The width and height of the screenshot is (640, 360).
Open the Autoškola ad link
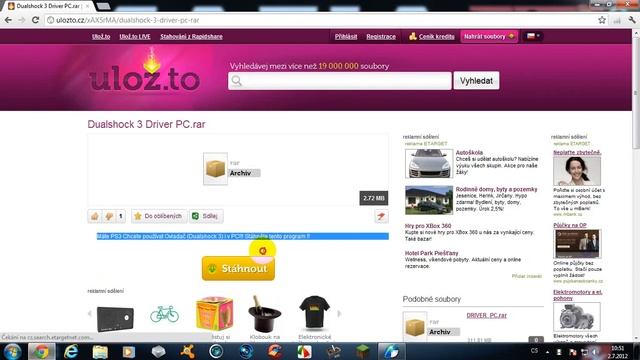pyautogui.click(x=469, y=152)
